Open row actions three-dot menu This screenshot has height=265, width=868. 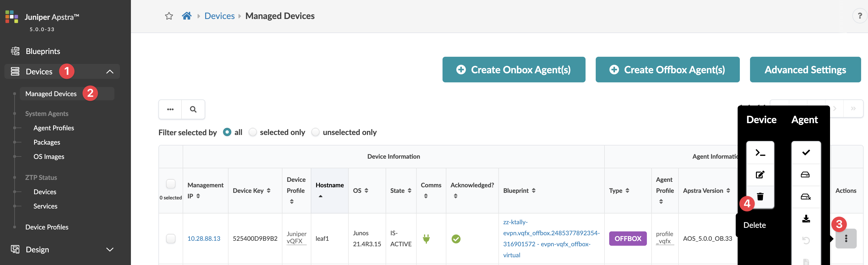[x=846, y=239]
